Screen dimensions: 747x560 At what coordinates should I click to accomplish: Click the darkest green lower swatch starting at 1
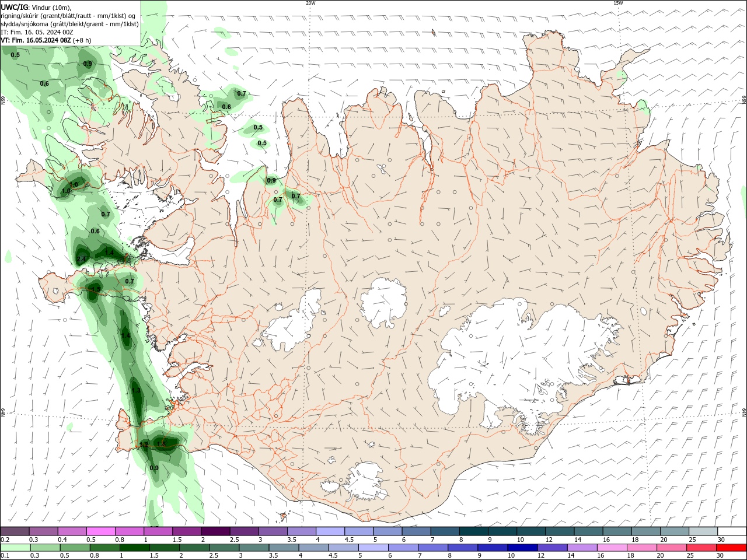click(x=134, y=548)
